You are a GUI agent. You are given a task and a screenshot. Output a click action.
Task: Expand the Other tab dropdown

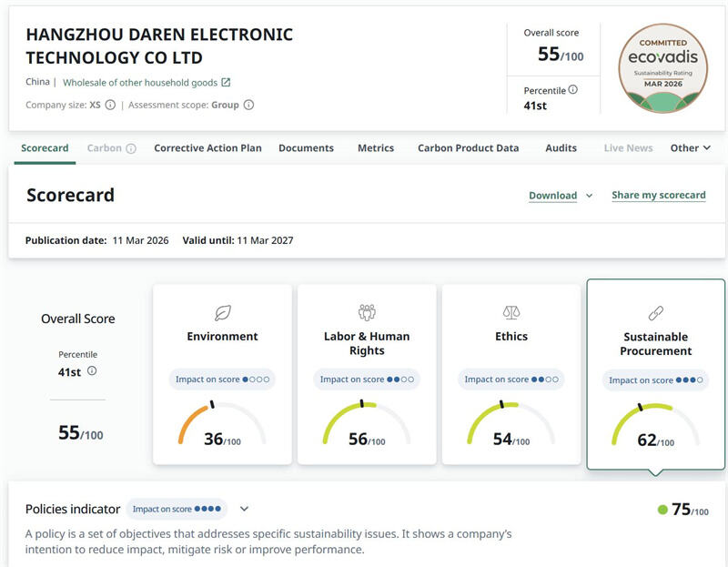click(x=690, y=147)
